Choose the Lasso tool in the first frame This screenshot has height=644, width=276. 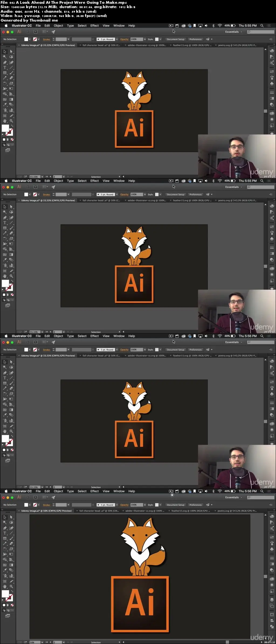11,57
